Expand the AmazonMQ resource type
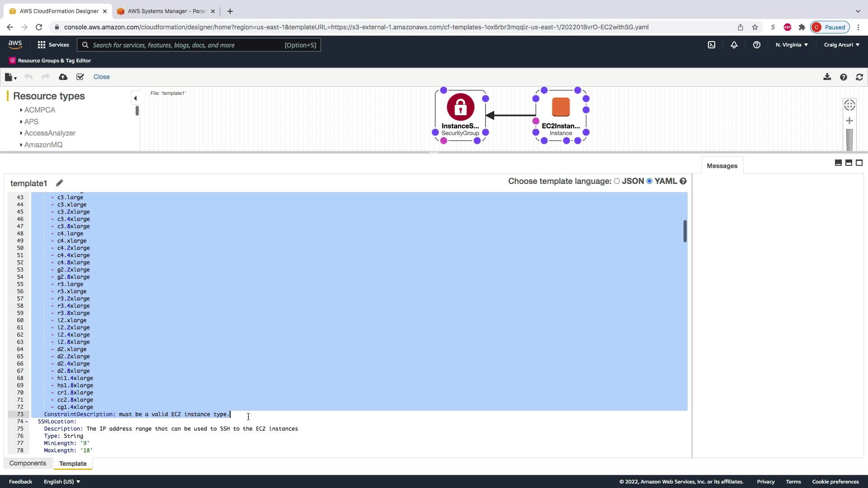The height and width of the screenshot is (488, 868). tap(43, 145)
